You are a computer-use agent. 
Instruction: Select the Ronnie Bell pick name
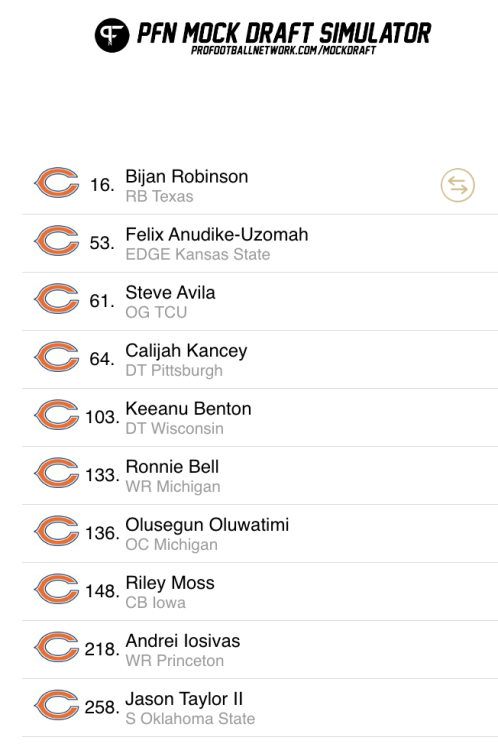172,466
